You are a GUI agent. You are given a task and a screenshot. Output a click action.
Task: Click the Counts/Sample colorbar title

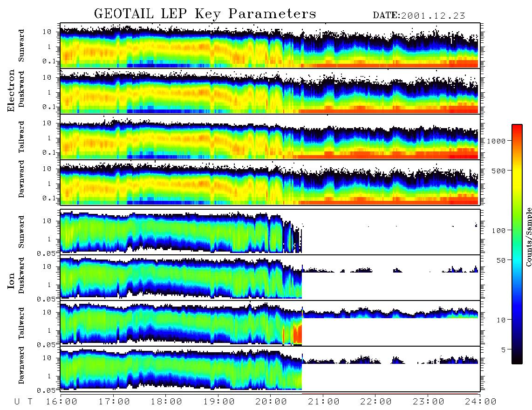(x=528, y=237)
